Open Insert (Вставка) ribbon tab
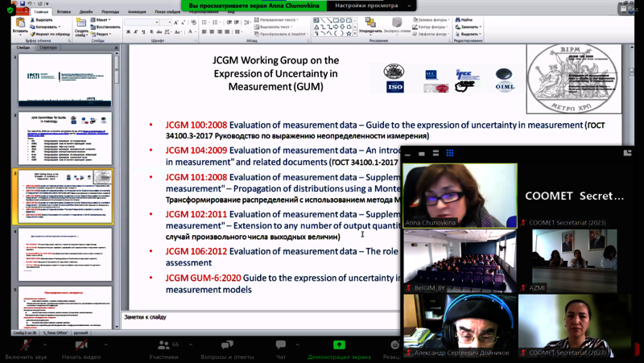Image resolution: width=644 pixels, height=363 pixels. pyautogui.click(x=64, y=12)
